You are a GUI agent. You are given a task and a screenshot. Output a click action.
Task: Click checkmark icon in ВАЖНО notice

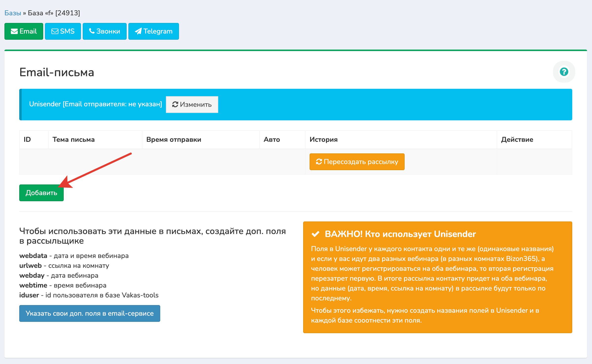[x=316, y=234]
